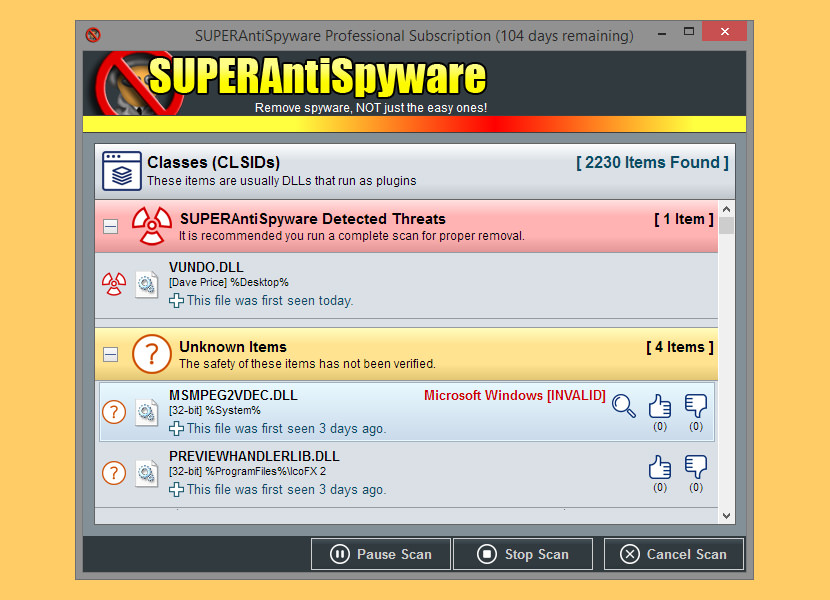The image size is (830, 600).
Task: Click the Classes (CLSIDs) category icon
Action: click(x=122, y=171)
